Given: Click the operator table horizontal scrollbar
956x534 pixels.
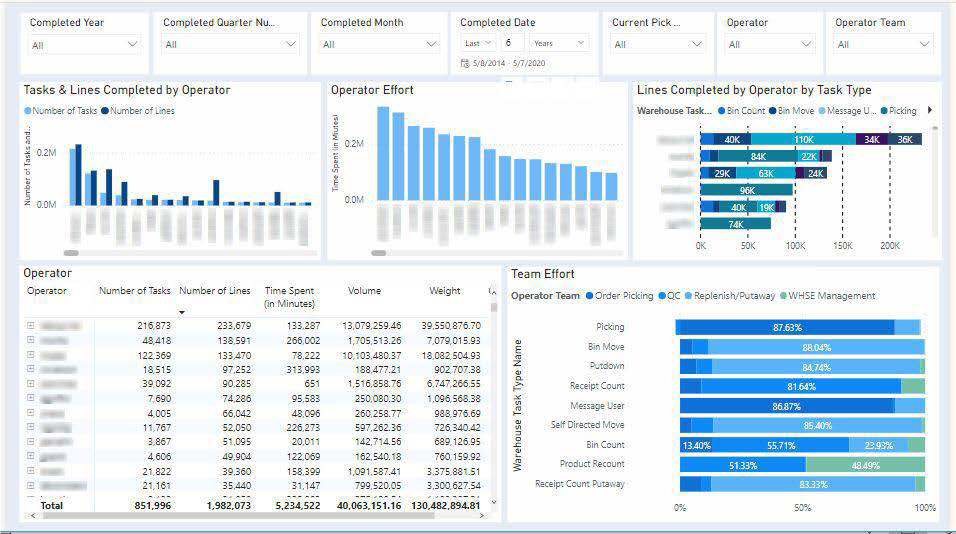Looking at the screenshot, I should coord(238,516).
